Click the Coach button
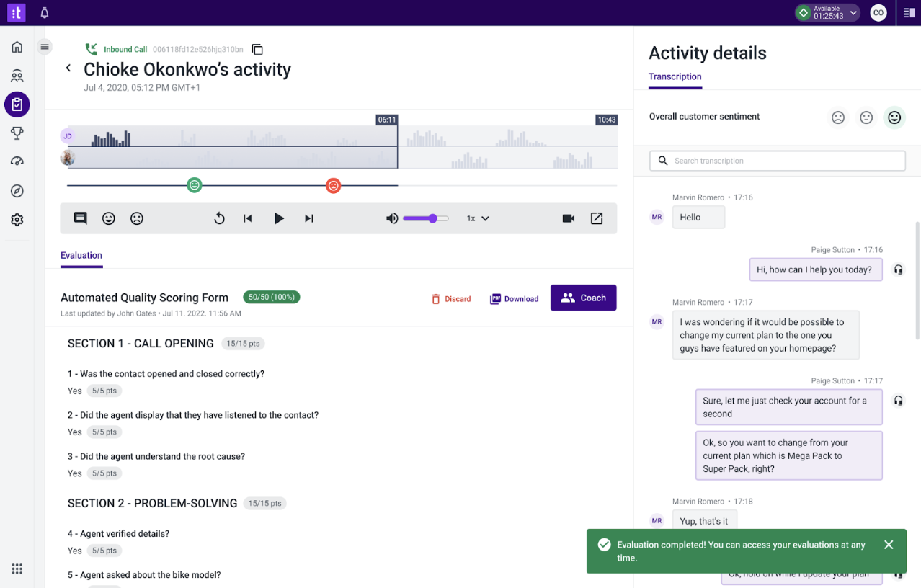 click(x=584, y=298)
